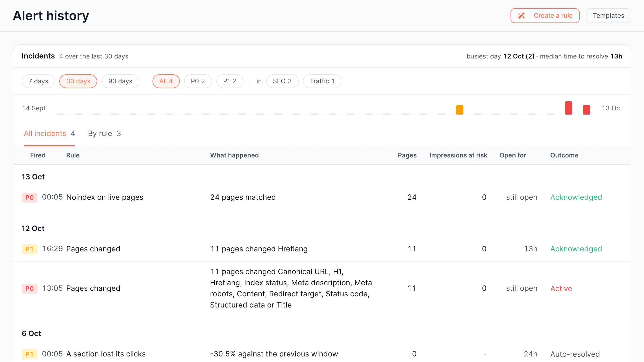
Task: Open A section lost its clicks incident
Action: click(106, 354)
